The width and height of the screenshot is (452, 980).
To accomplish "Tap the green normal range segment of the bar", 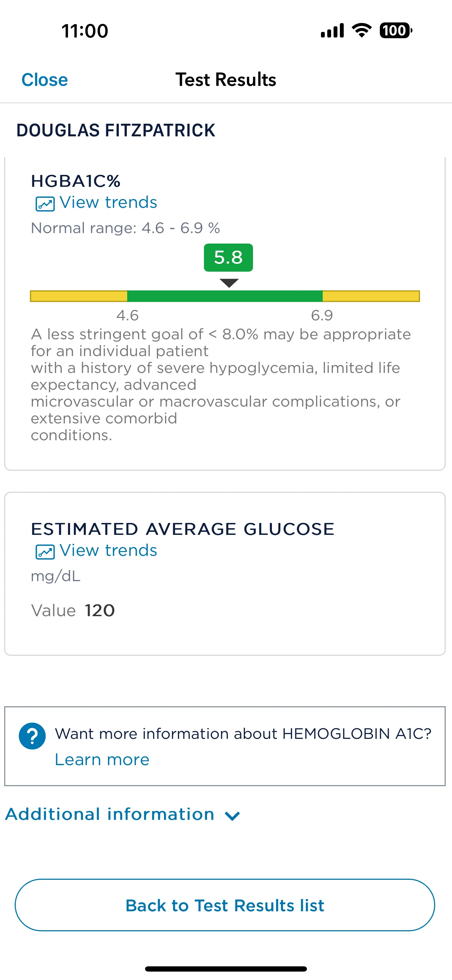I will click(225, 296).
